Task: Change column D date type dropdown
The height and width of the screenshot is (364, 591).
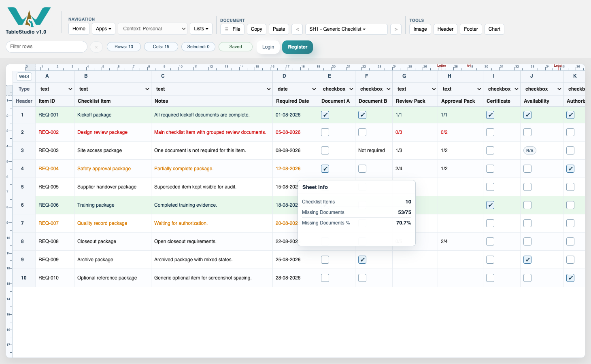Action: 295,89
